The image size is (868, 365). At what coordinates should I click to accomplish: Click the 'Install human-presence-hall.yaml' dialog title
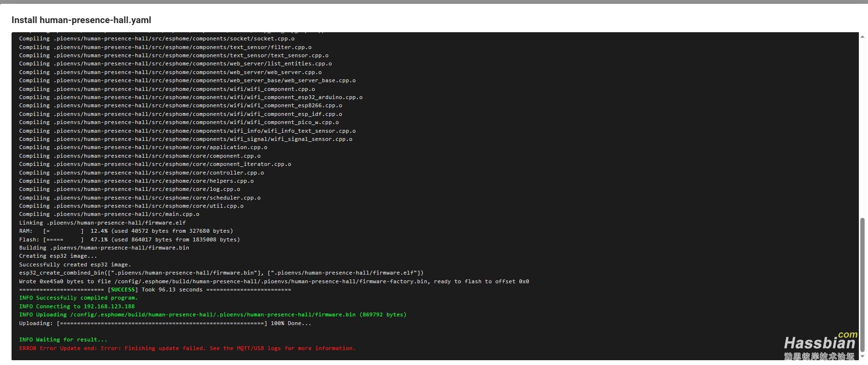[x=81, y=20]
